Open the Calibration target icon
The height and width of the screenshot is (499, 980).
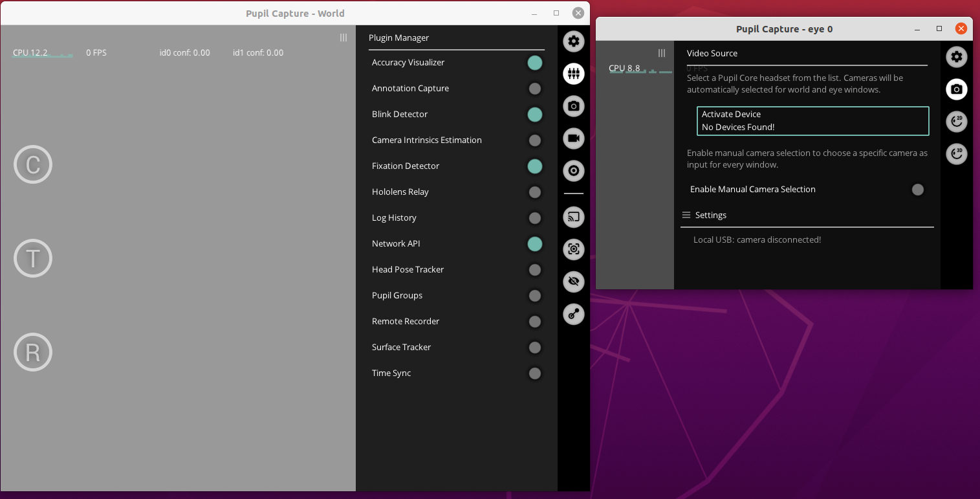pos(573,171)
